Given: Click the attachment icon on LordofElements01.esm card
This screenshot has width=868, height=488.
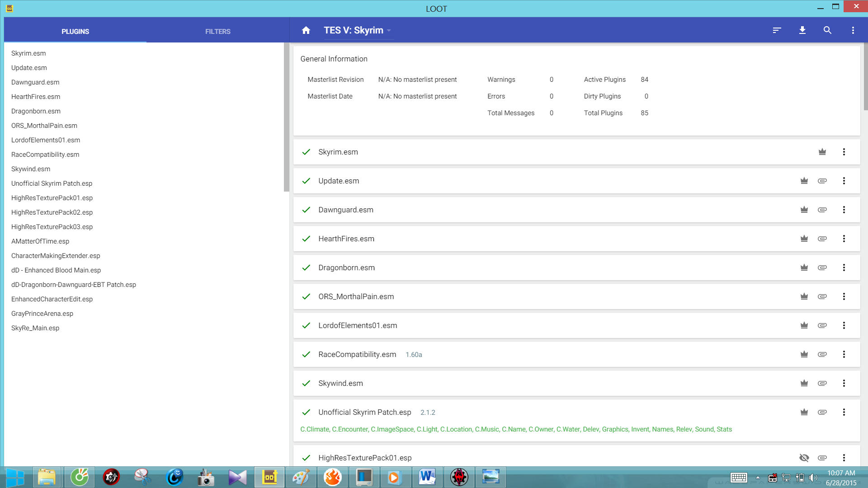Looking at the screenshot, I should (822, 325).
